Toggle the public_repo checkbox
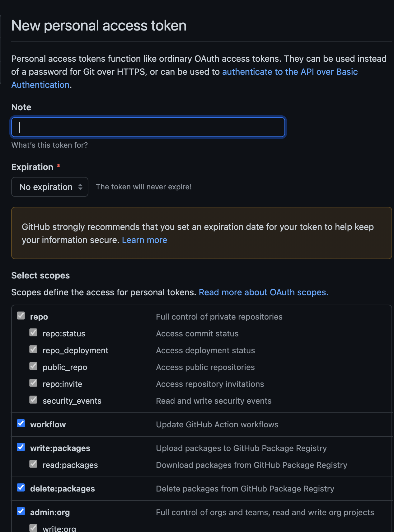The width and height of the screenshot is (394, 532). point(33,366)
